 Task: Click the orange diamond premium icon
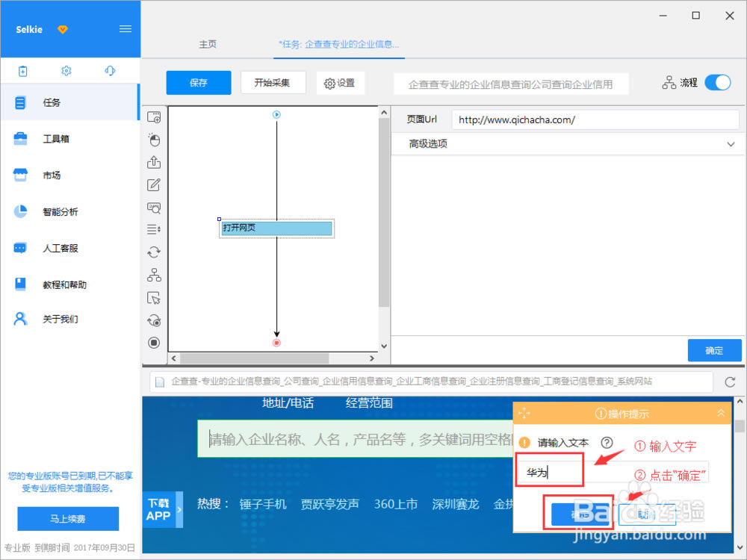click(63, 30)
